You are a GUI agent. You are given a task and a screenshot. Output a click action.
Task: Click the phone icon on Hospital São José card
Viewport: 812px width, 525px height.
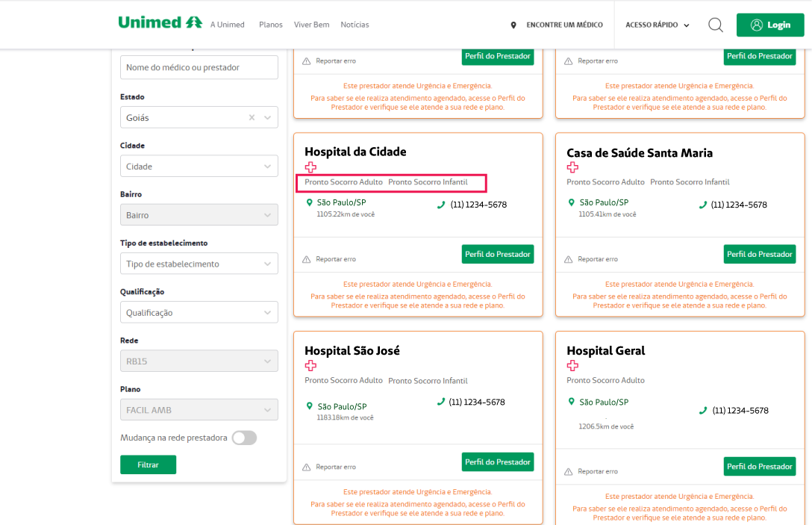click(440, 402)
